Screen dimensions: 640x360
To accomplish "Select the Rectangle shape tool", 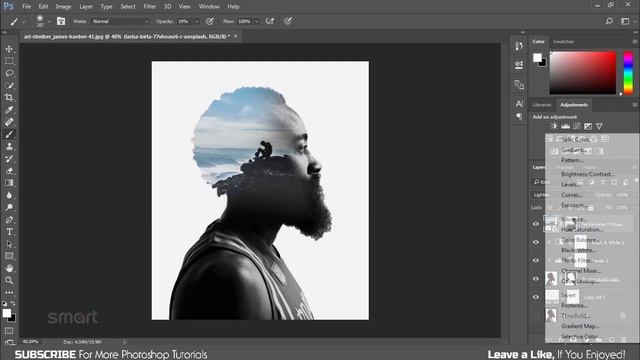I will point(9,256).
